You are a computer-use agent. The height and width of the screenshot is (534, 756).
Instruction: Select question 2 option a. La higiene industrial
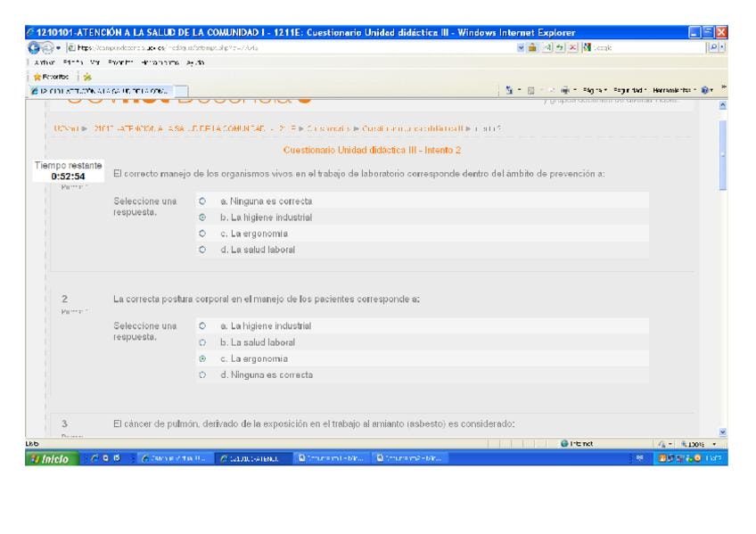click(x=202, y=325)
